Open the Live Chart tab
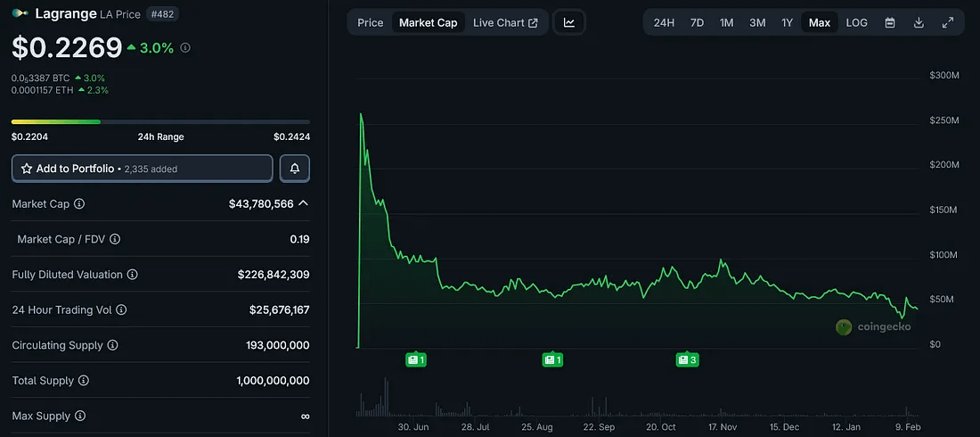This screenshot has width=980, height=437. coord(506,22)
